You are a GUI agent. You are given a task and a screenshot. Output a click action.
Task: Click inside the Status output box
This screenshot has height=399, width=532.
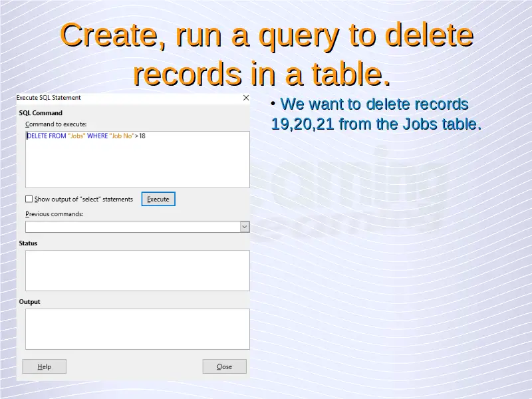[138, 271]
